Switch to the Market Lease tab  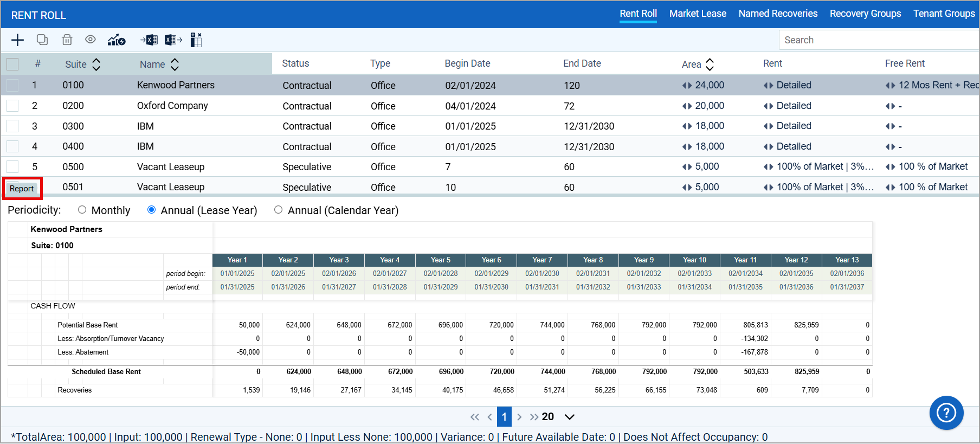pyautogui.click(x=698, y=14)
